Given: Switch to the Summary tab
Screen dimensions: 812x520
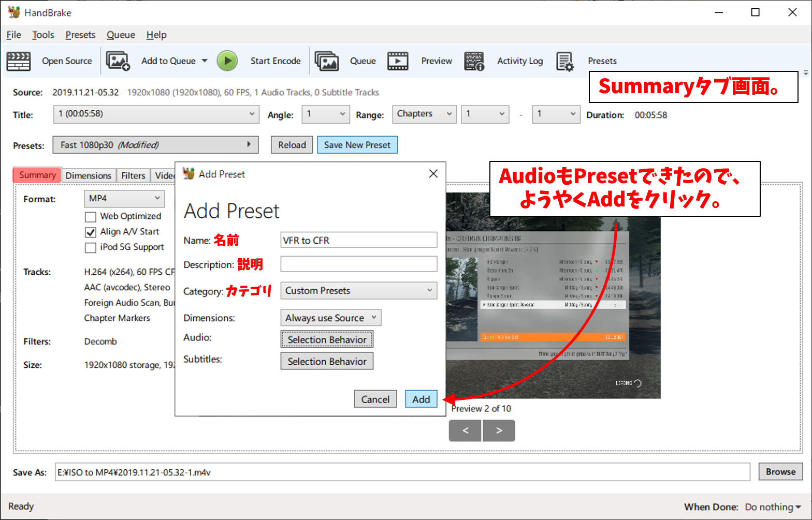Looking at the screenshot, I should tap(37, 175).
